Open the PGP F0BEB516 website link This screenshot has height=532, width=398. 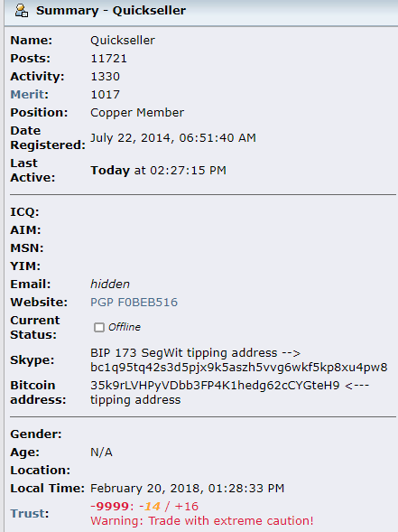134,303
